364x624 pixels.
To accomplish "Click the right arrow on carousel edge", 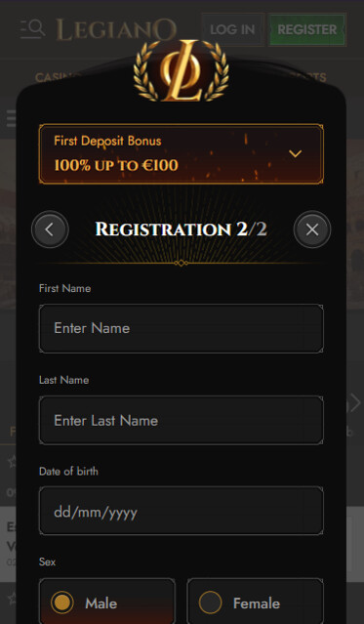I will coord(355,402).
